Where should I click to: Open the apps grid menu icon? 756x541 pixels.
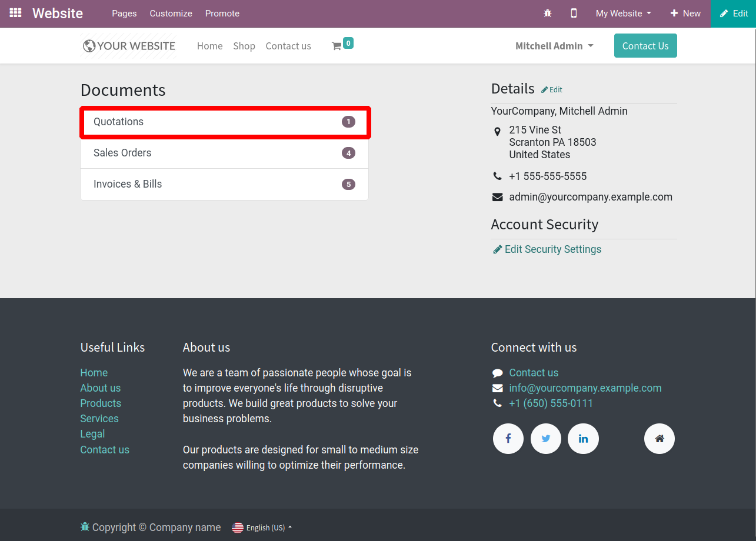[x=15, y=13]
